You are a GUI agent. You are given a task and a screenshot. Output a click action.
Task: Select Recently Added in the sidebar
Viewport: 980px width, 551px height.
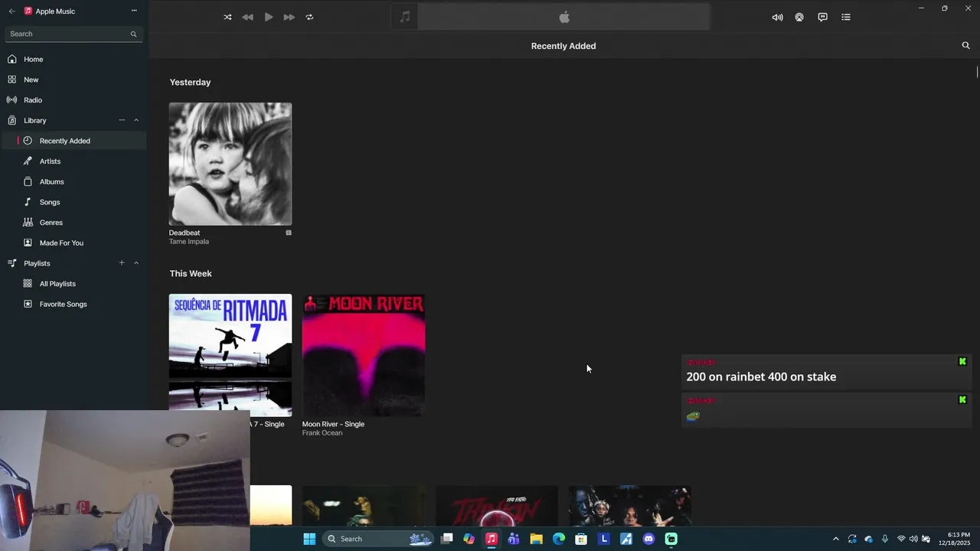pyautogui.click(x=73, y=141)
